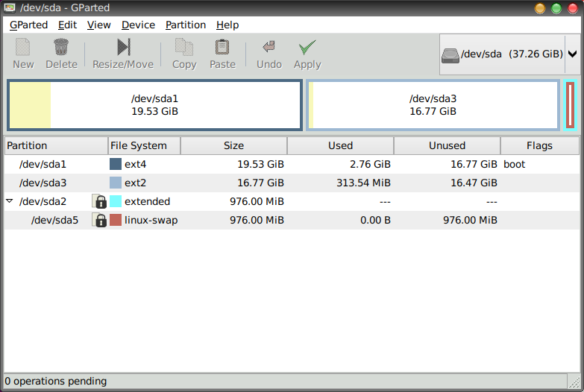Open the Partition menu
Viewport: 584px width, 392px height.
point(186,25)
